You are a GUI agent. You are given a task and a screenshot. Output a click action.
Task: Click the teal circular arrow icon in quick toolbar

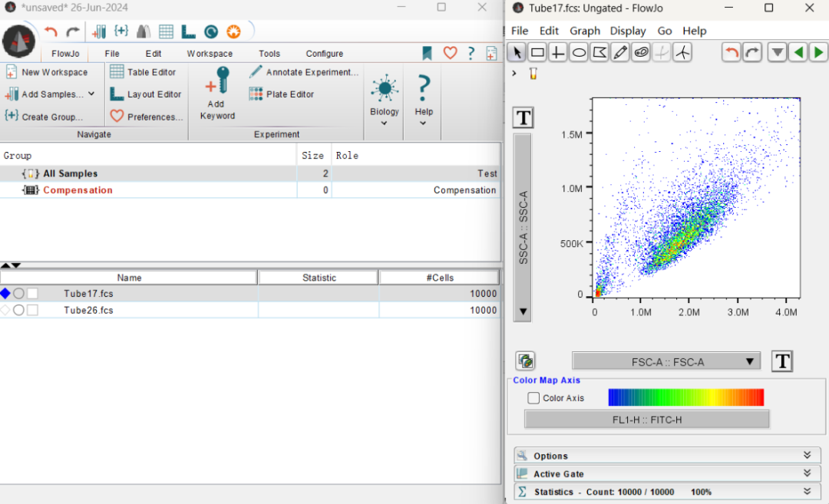pos(211,31)
